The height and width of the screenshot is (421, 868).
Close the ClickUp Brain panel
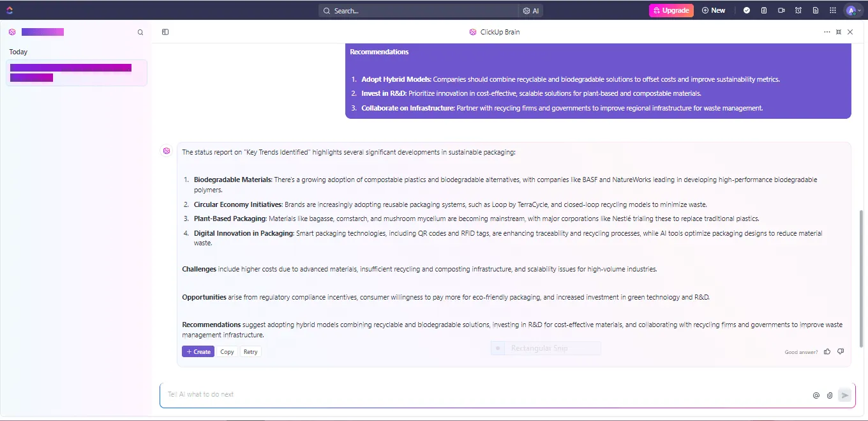pos(850,32)
